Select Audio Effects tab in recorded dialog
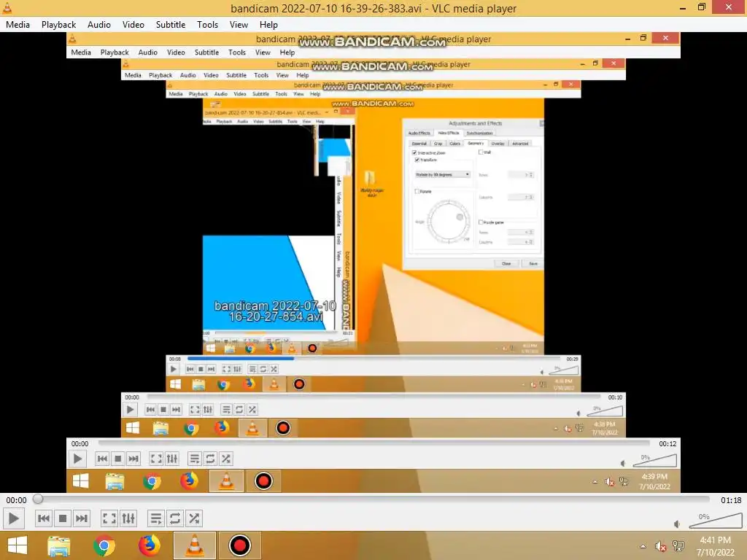 419,133
